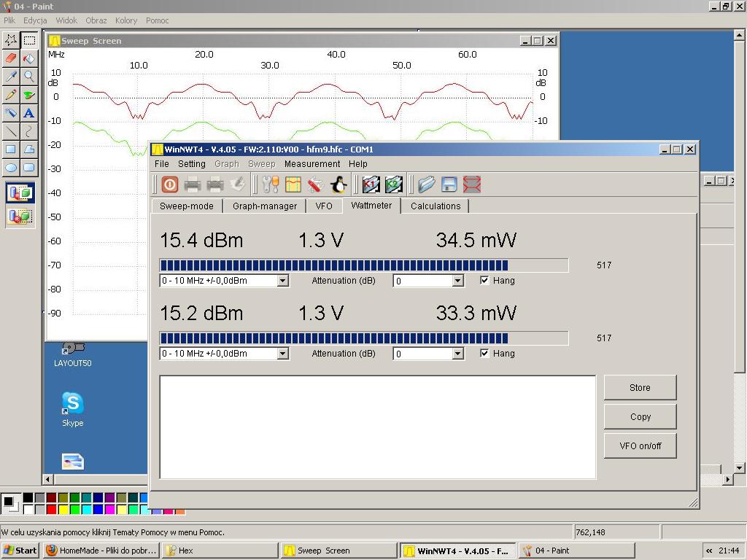Viewport: 747px width, 560px height.
Task: Toggle the first Hang checkbox
Action: 484,280
